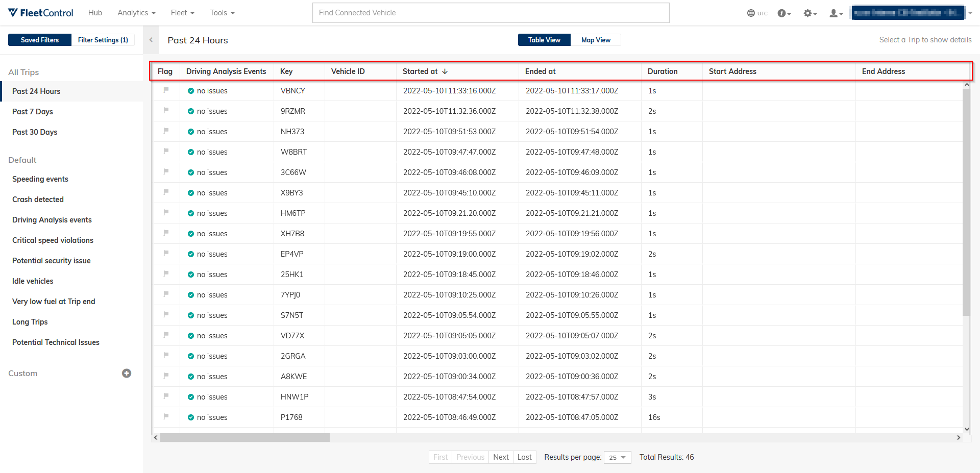Click the FleetControl logo
Viewport: 980px width, 473px height.
click(x=41, y=13)
